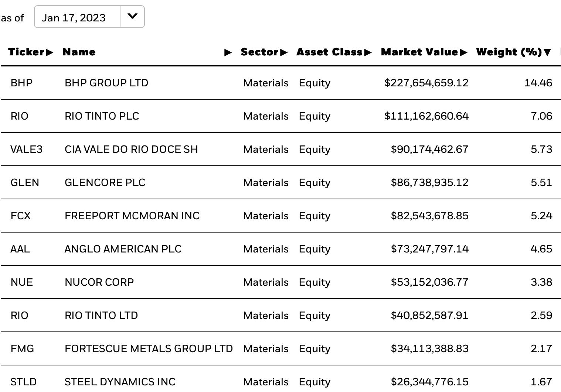Select the BHP GROUP LTD row
This screenshot has width=561, height=392.
280,83
